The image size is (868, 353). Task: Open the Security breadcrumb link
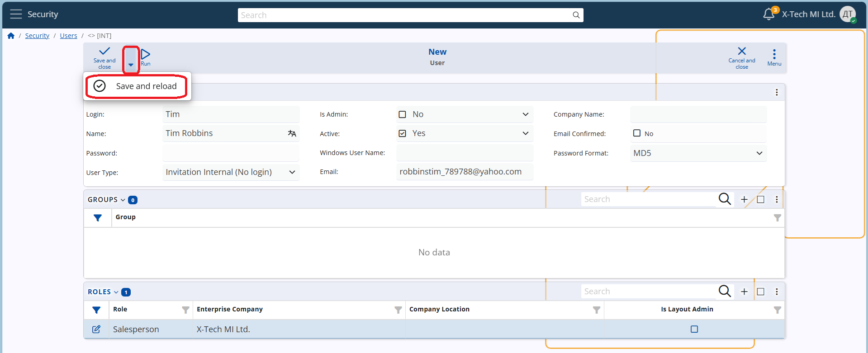(x=37, y=36)
